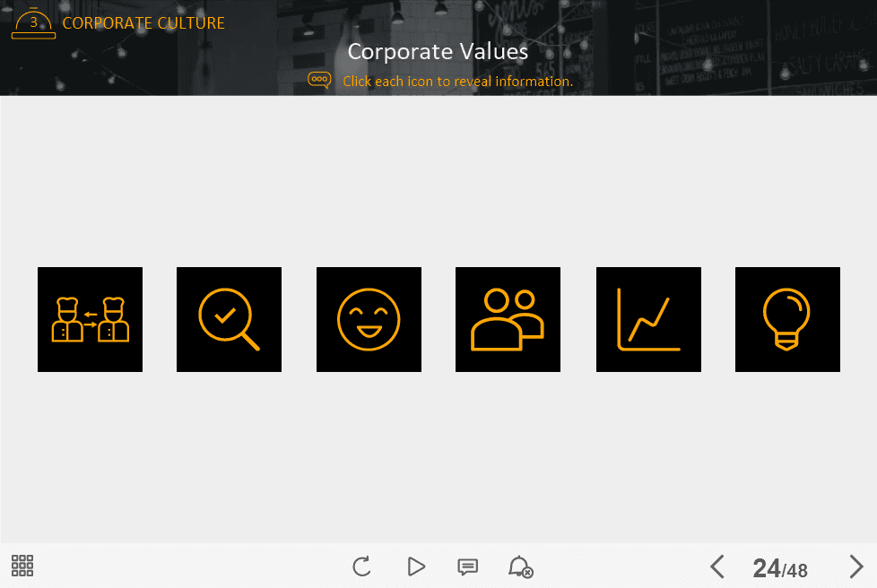The width and height of the screenshot is (877, 588).
Task: Click the smiley face icon
Action: pos(369,319)
